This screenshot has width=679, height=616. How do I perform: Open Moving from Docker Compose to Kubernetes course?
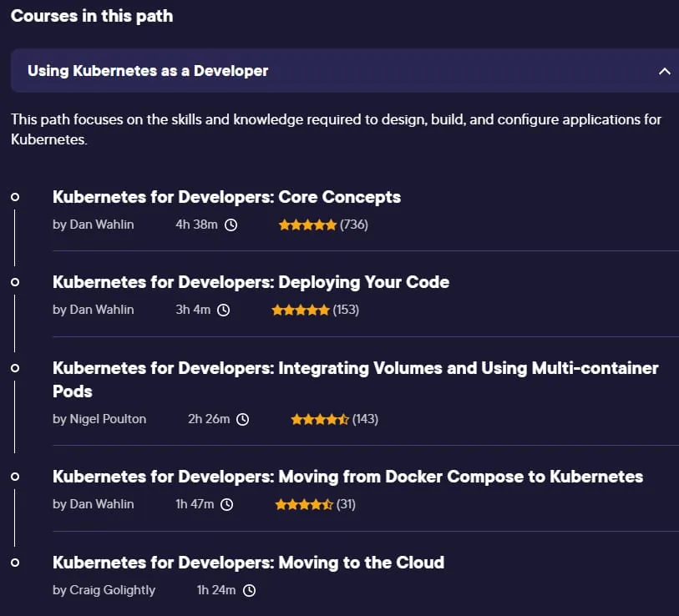click(x=347, y=477)
